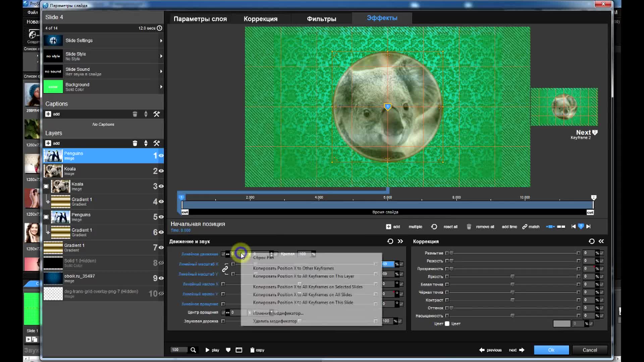Click the current keyframe marker icon in toolbar
Viewport: 644px width, 362px height.
[x=581, y=226]
